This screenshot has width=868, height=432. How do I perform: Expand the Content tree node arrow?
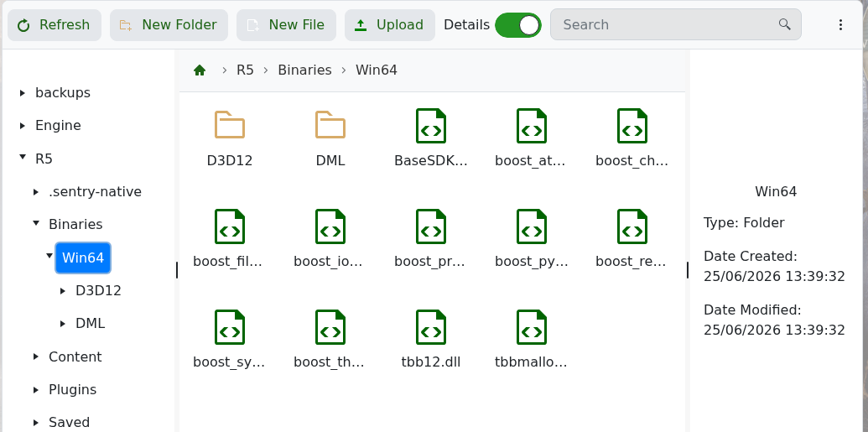36,357
